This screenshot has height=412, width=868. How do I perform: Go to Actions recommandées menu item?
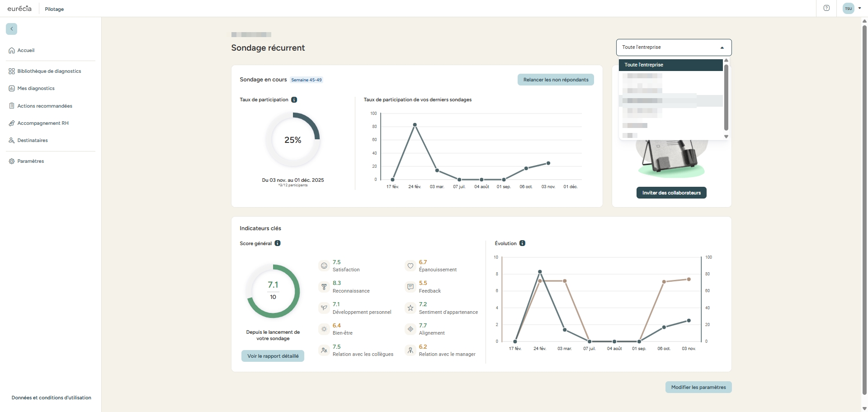coord(44,106)
